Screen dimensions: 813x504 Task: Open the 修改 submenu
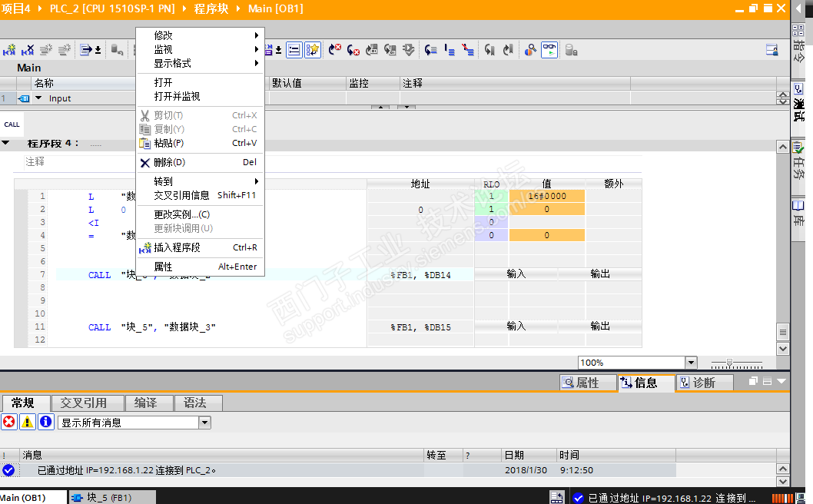[x=200, y=35]
